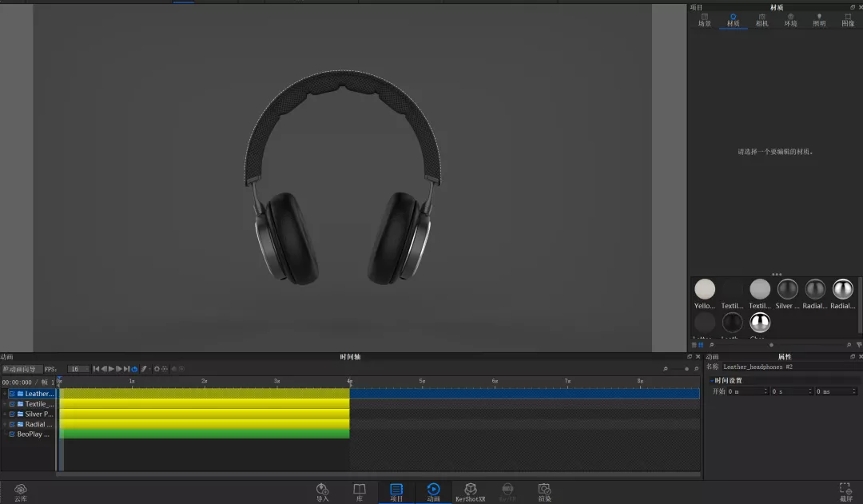Open dropdown arrow beside motion blur pencil icon
Image resolution: width=863 pixels, height=504 pixels.
pyautogui.click(x=149, y=369)
